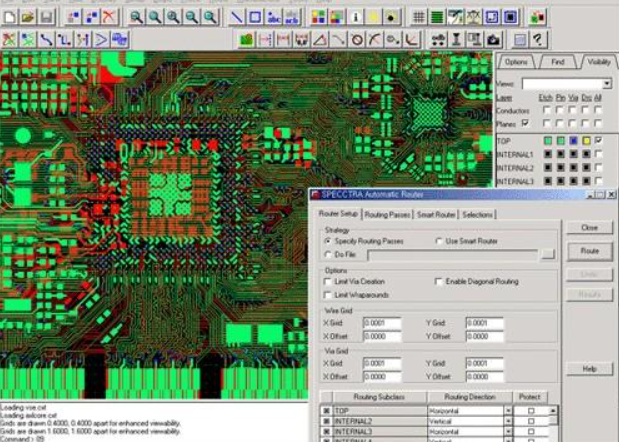Click the question mark help icon
Screen dimensions: 619x442
539,39
